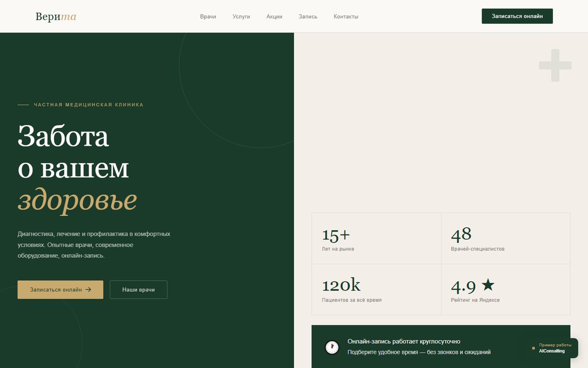588x368 pixels.
Task: Select the Подберите удобное время text line
Action: [419, 352]
